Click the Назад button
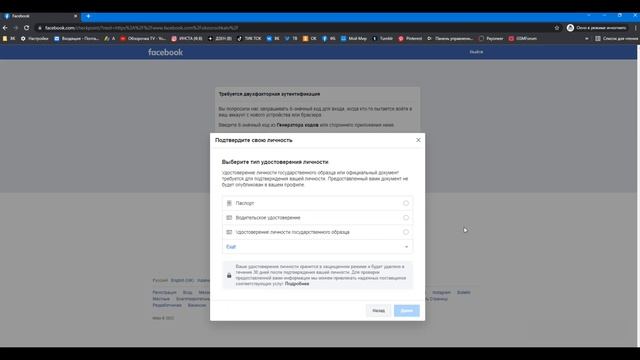Screen dimensions: 640x360 pyautogui.click(x=378, y=311)
